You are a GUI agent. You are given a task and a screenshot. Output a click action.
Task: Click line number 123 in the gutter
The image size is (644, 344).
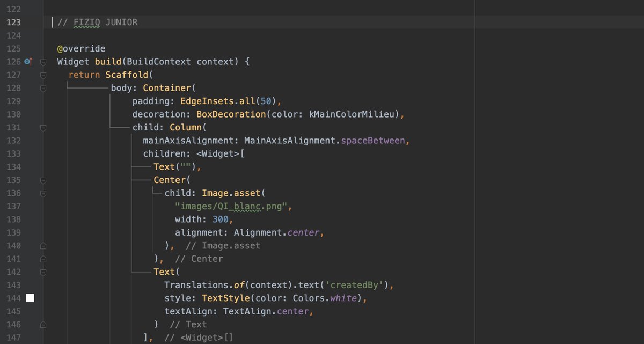pos(13,23)
